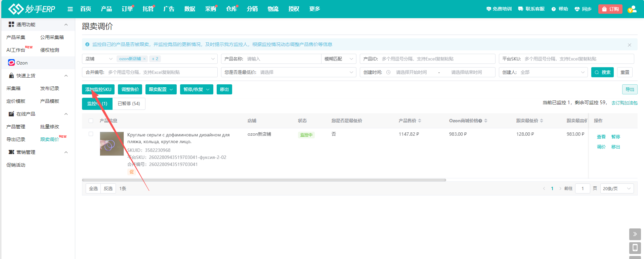644x259 pixels.
Task: Open the 您是否是最低价 dropdown
Action: (x=289, y=72)
